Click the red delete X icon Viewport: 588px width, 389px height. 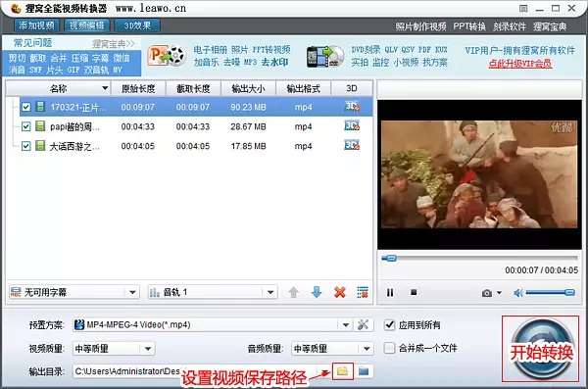tap(340, 292)
